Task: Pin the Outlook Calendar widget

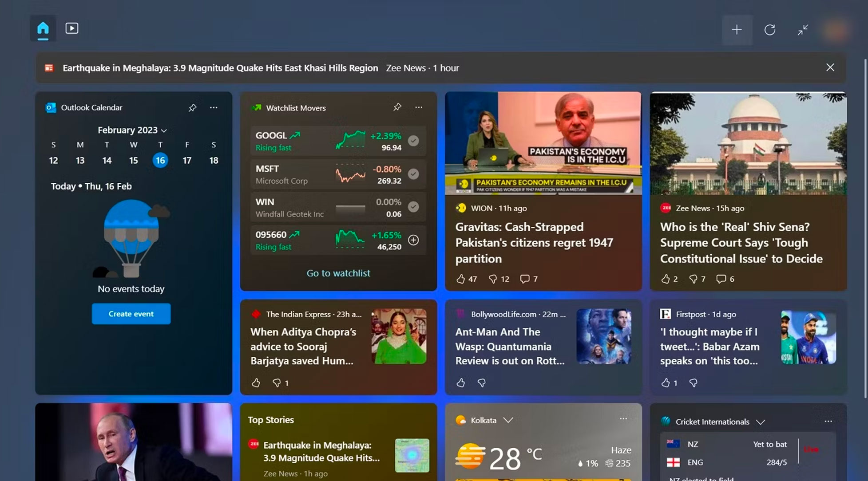Action: click(x=192, y=108)
